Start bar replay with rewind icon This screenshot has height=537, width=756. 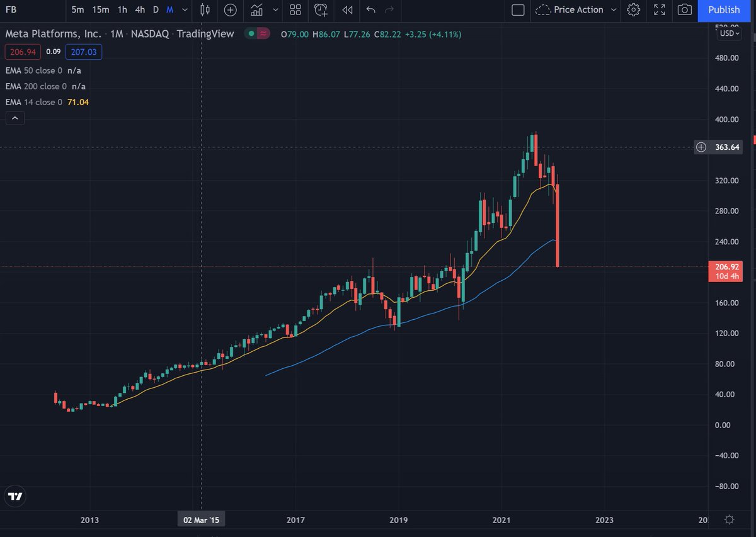(347, 9)
